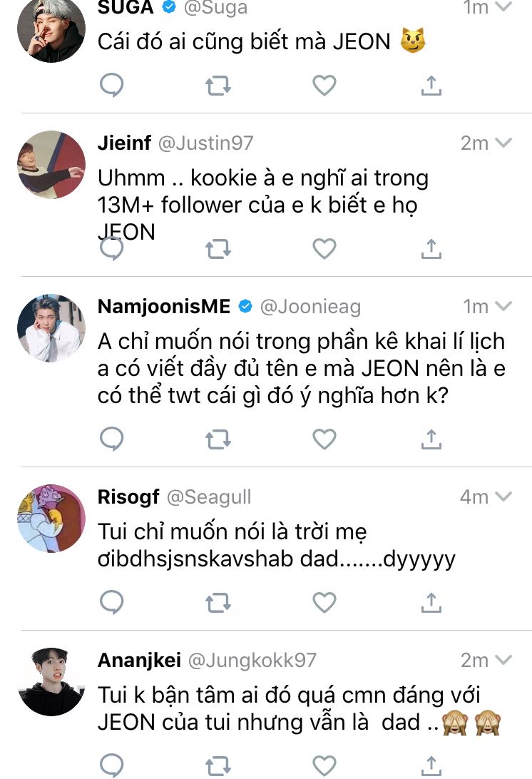Image resolution: width=532 pixels, height=779 pixels.
Task: Reply to NamjoonisME's tweet
Action: pyautogui.click(x=111, y=439)
